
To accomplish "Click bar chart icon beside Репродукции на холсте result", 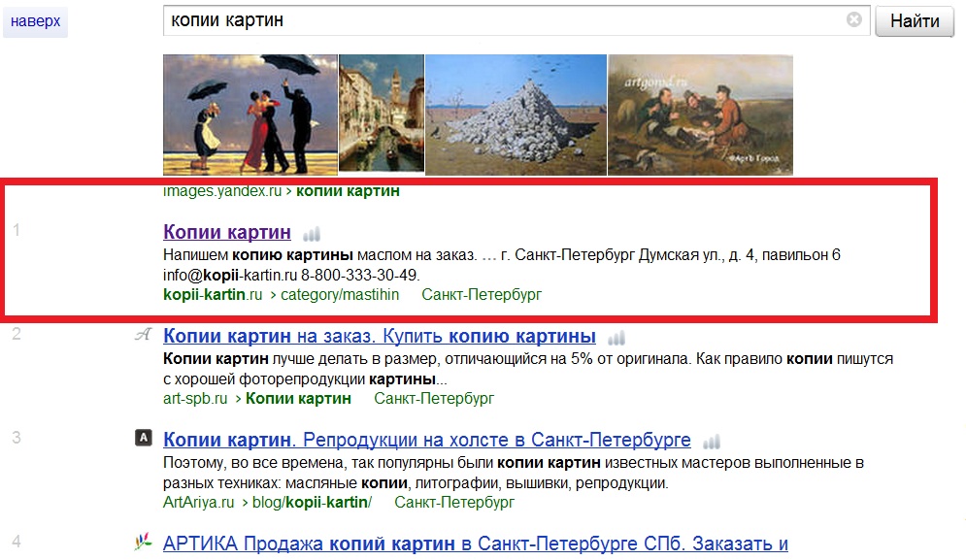I will [712, 441].
